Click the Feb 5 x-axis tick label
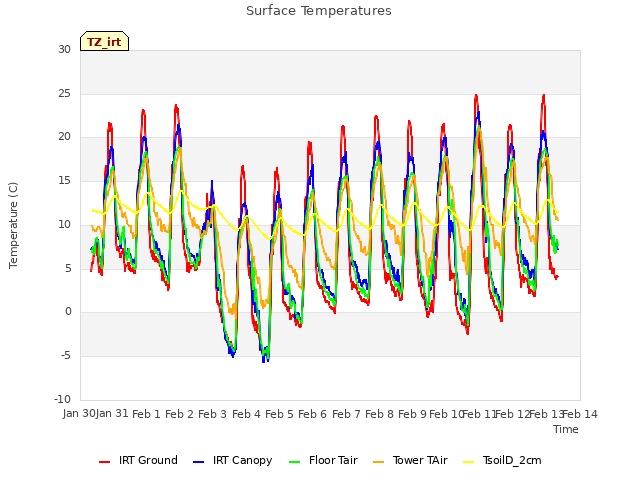Viewport: 640px width, 480px height. 279,414
